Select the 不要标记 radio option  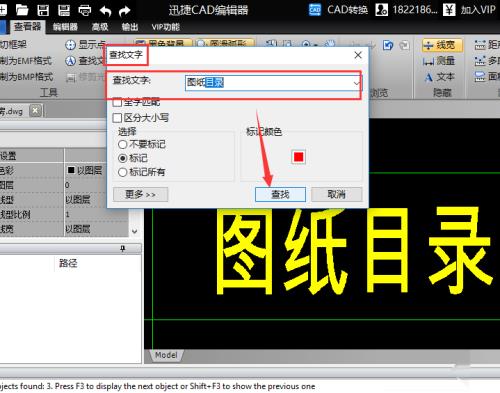(x=123, y=144)
